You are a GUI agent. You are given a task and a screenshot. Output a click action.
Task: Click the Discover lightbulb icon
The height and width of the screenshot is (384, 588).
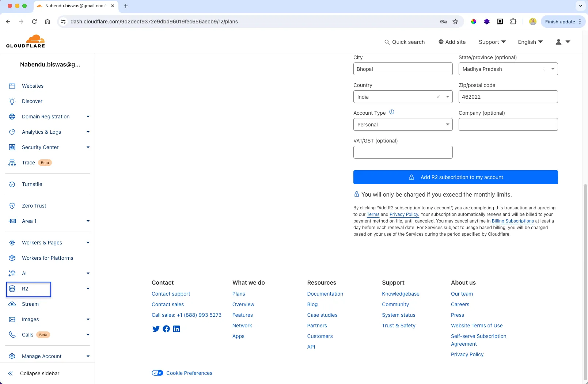click(x=12, y=101)
